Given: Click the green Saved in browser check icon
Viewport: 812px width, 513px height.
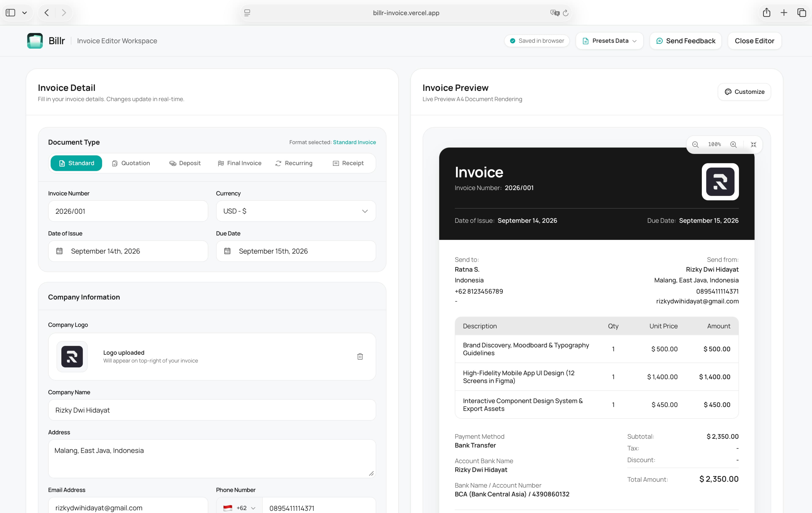Looking at the screenshot, I should (513, 41).
